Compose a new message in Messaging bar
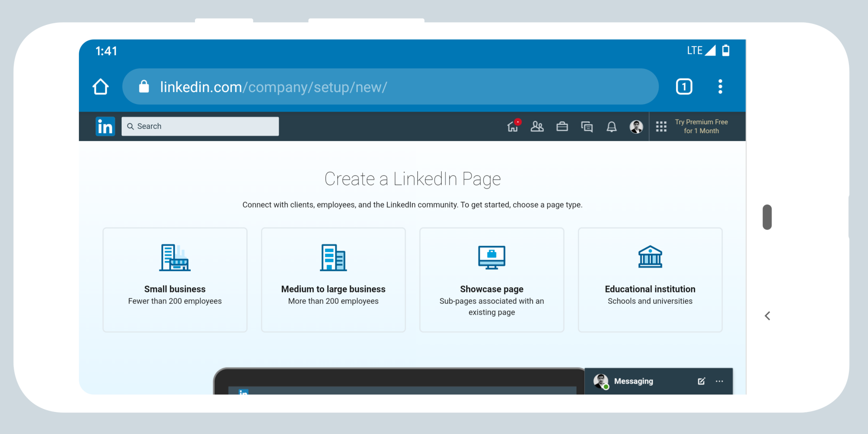 coord(701,381)
